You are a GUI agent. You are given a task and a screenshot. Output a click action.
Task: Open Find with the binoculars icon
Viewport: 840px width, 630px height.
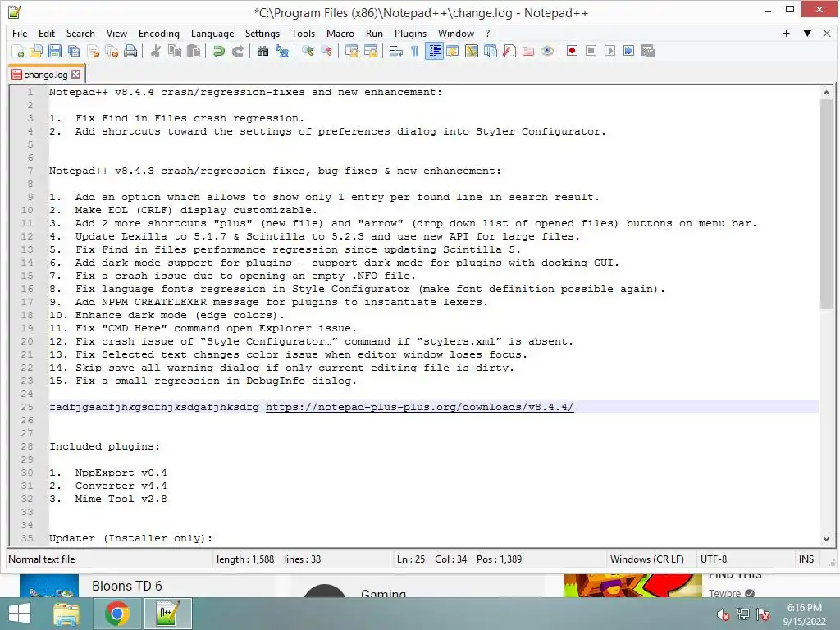coord(262,51)
